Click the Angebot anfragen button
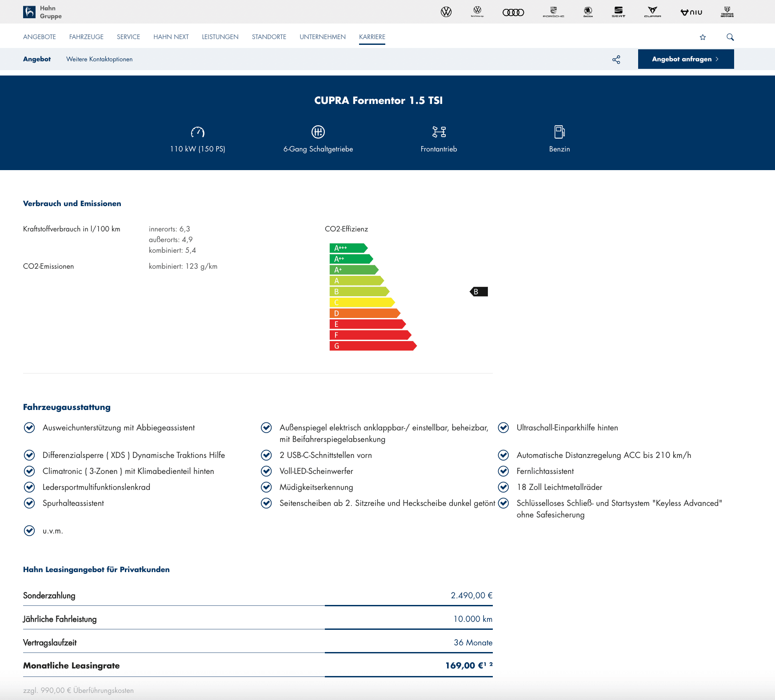The width and height of the screenshot is (775, 700). tap(686, 59)
